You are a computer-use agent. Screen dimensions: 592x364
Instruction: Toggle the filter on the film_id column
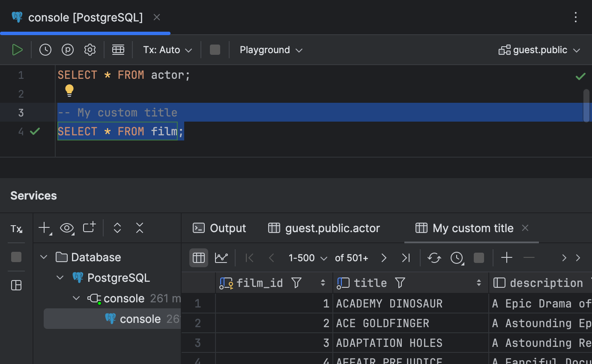[x=296, y=283]
